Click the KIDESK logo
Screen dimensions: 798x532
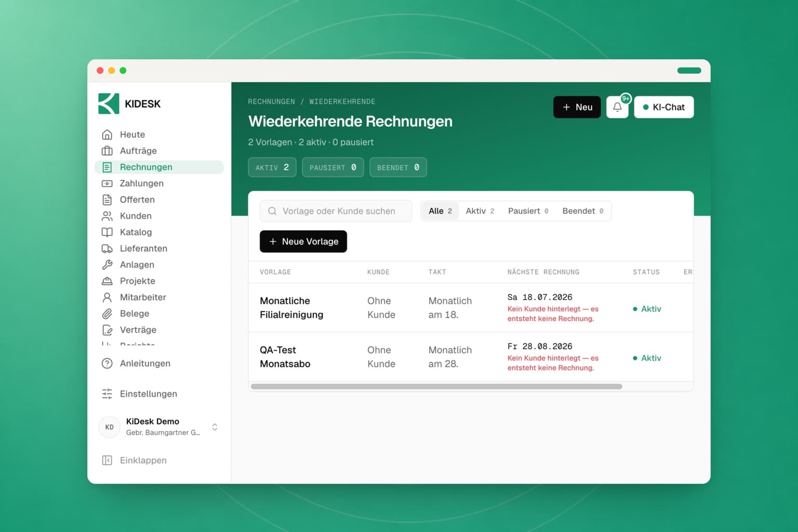(129, 104)
